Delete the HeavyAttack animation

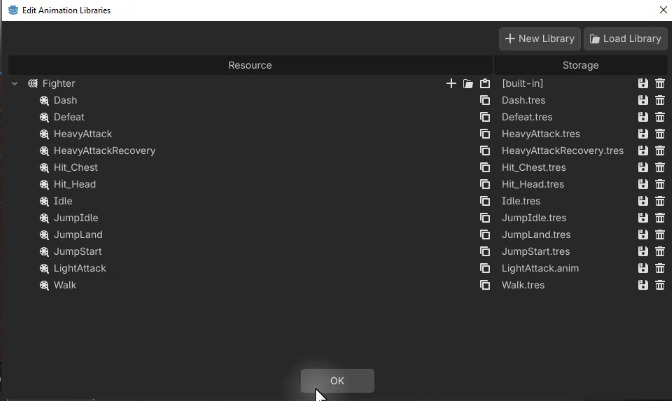click(x=660, y=134)
